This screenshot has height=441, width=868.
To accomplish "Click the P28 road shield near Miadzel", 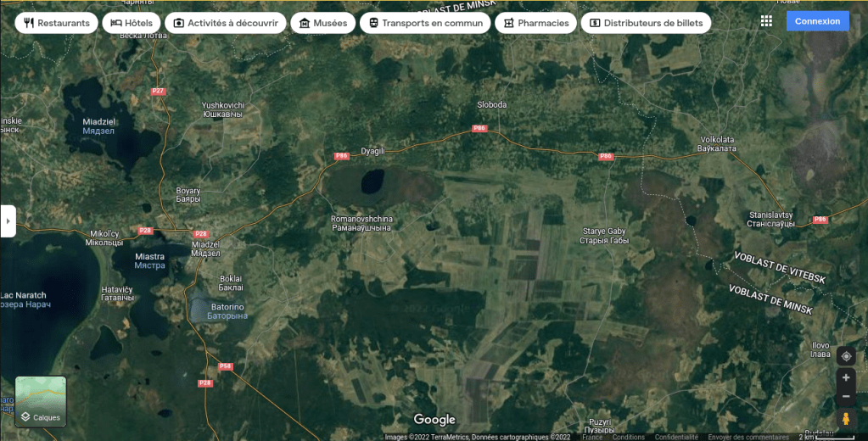I will tap(201, 233).
